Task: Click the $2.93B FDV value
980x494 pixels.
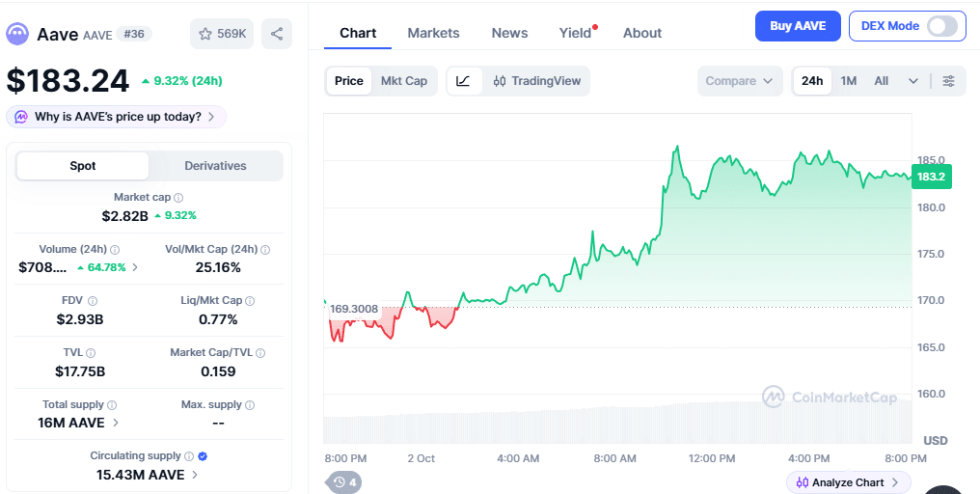Action: (80, 319)
